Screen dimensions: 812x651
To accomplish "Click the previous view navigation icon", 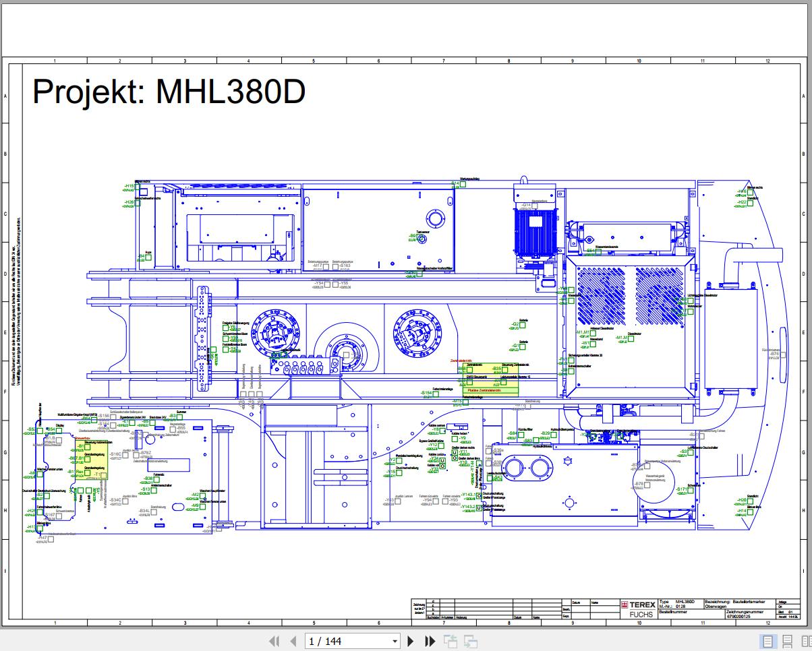I will click(x=451, y=641).
